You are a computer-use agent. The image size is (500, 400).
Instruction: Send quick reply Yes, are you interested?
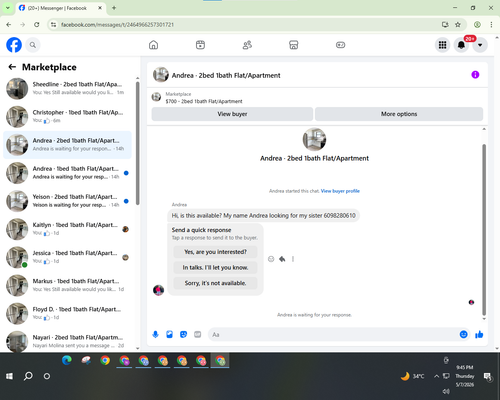pyautogui.click(x=215, y=252)
